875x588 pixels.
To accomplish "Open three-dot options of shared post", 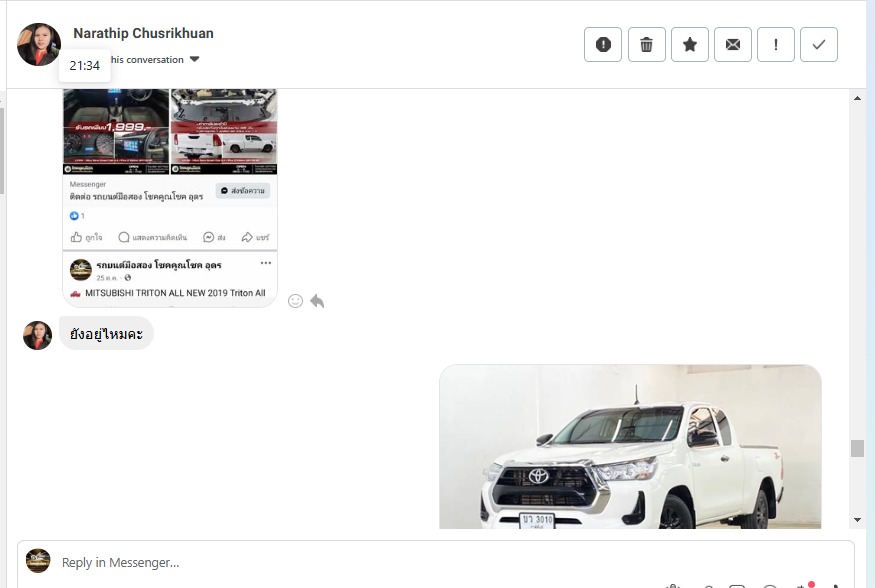I will click(266, 263).
